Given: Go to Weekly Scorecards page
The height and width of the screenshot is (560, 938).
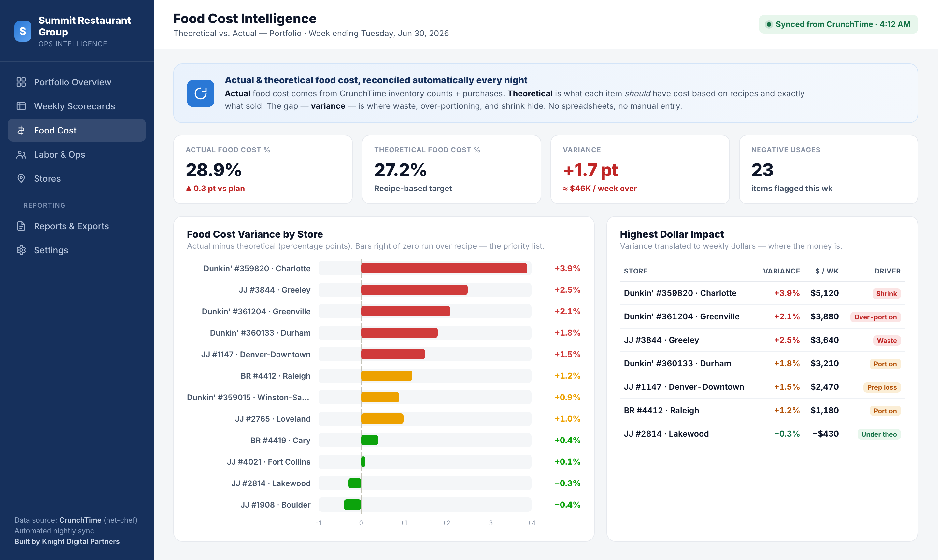Looking at the screenshot, I should tap(77, 106).
